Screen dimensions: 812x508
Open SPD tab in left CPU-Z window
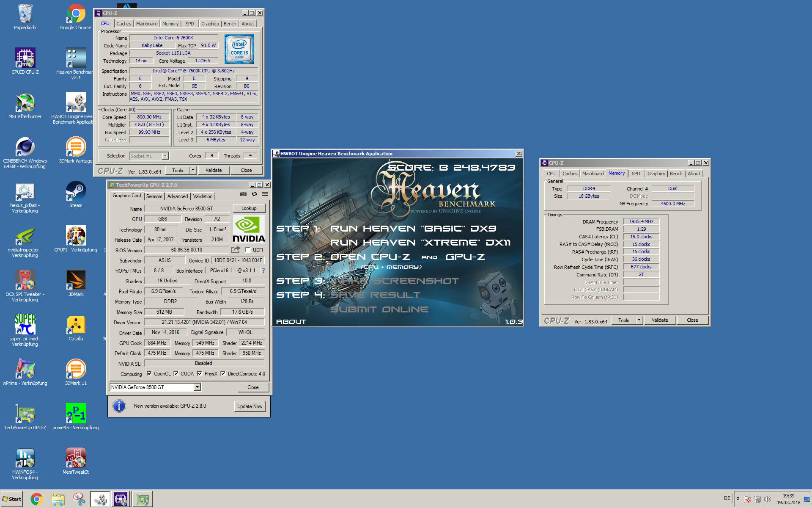(x=190, y=24)
